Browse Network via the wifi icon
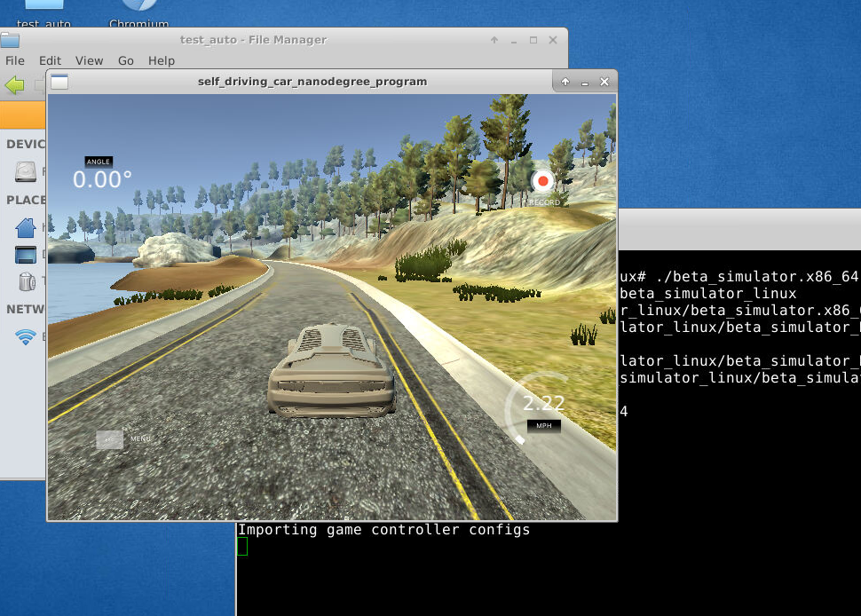This screenshot has height=616, width=861. tap(25, 336)
